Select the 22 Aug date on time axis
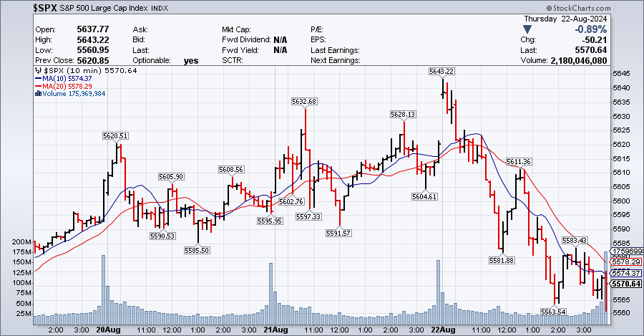The width and height of the screenshot is (644, 336). (x=444, y=330)
